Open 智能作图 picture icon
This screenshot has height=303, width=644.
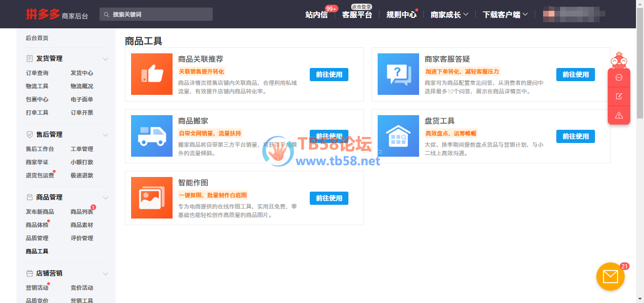[x=152, y=198]
